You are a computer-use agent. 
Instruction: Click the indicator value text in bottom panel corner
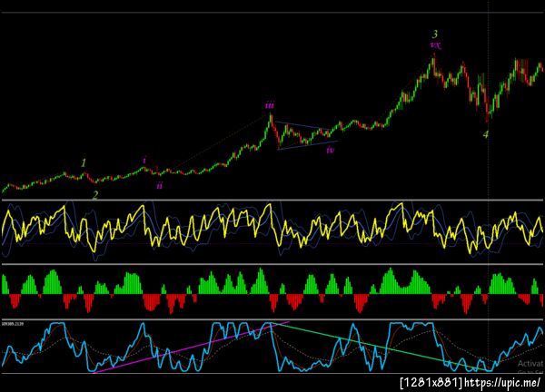pyautogui.click(x=13, y=324)
